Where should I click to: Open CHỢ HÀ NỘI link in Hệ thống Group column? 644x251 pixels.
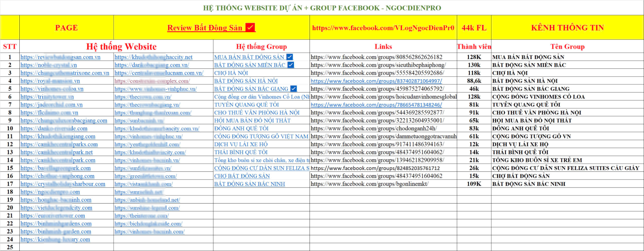[231, 73]
